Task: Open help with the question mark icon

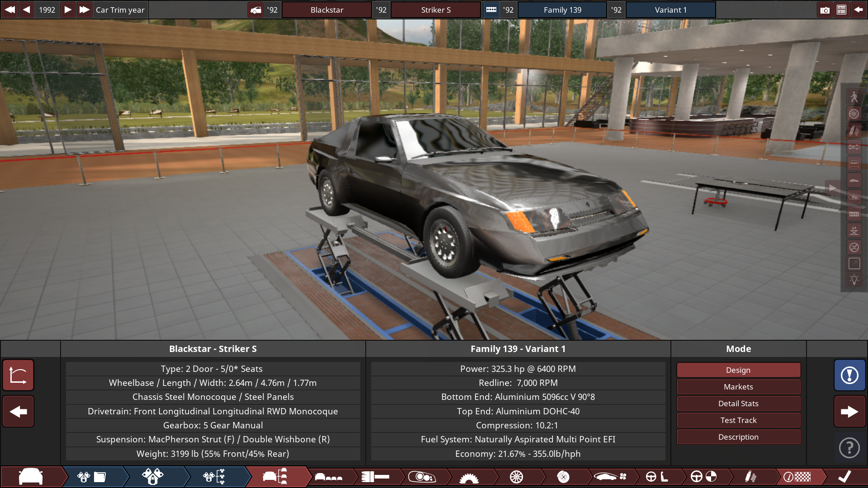Action: tap(849, 448)
